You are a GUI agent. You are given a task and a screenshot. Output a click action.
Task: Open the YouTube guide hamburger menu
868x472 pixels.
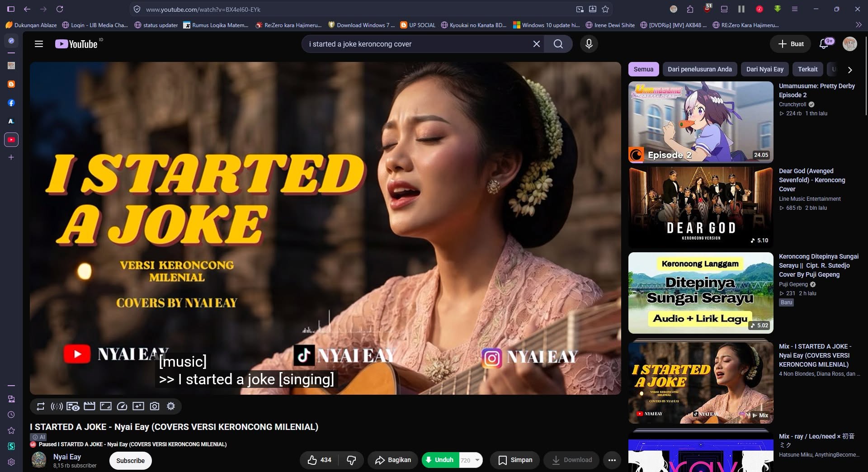[39, 44]
